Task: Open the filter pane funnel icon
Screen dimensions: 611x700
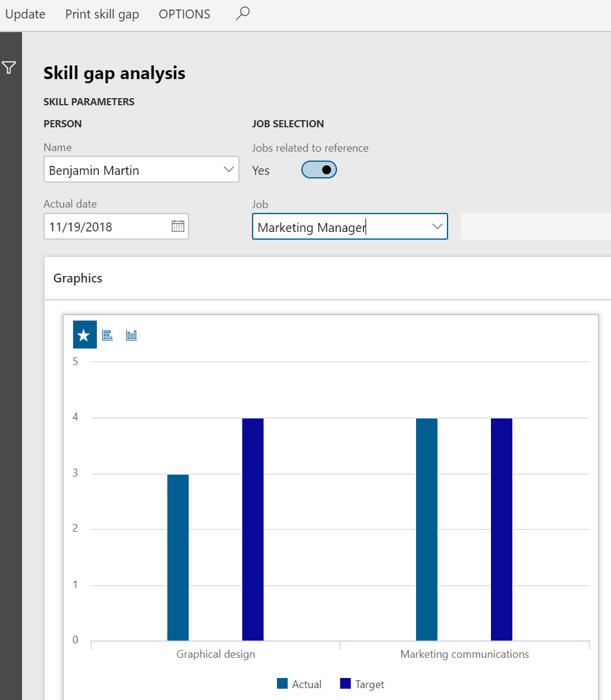Action: (9, 68)
